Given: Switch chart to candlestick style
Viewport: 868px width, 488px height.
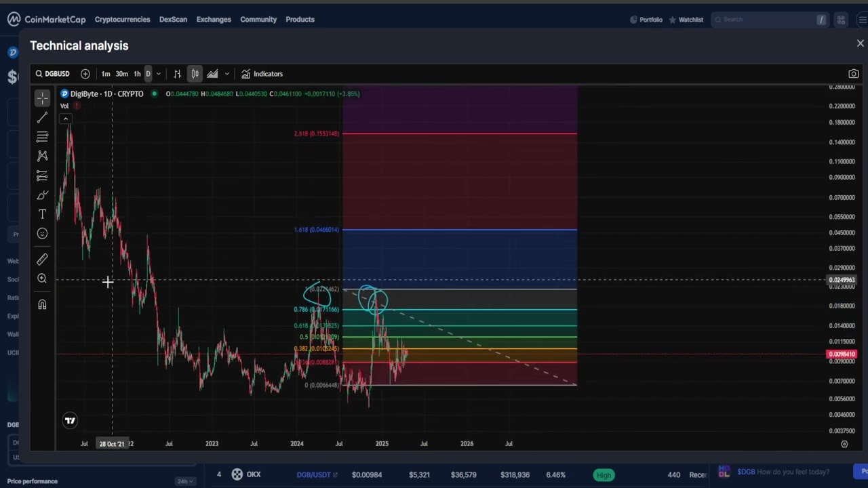Looking at the screenshot, I should (195, 74).
